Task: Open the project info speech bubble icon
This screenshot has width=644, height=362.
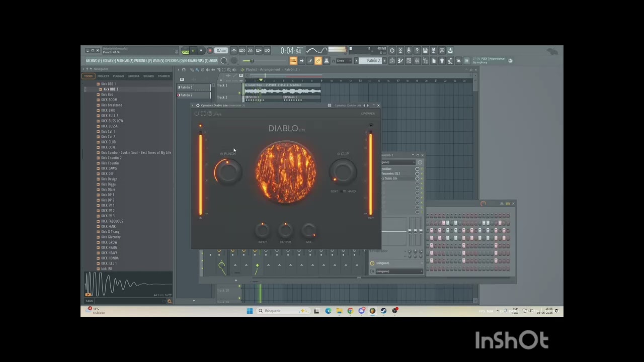Action: tap(442, 50)
